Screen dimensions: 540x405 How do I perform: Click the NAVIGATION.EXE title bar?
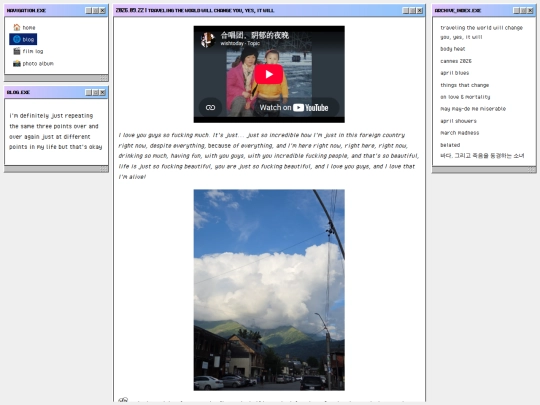[x=56, y=11]
